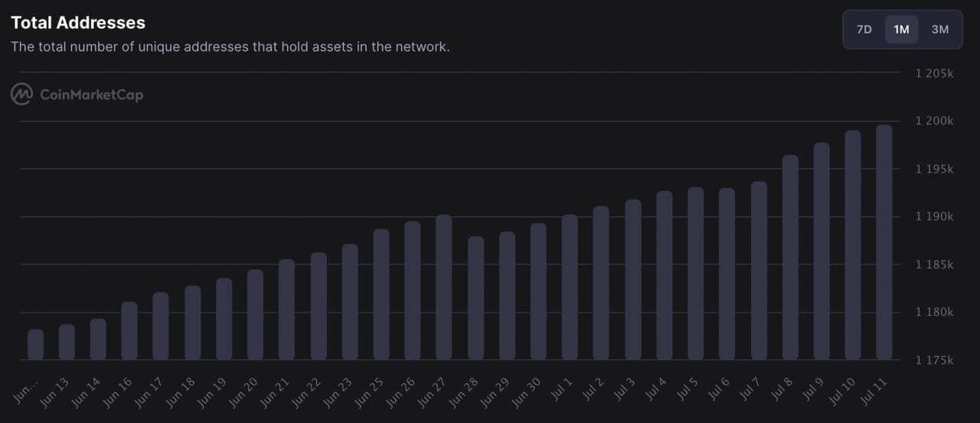The height and width of the screenshot is (423, 980).
Task: Click the CoinMarketCap watermark text
Action: pyautogui.click(x=91, y=95)
